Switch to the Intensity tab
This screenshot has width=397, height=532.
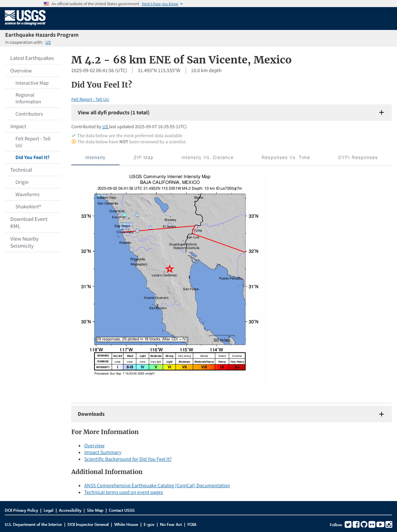[x=95, y=157]
